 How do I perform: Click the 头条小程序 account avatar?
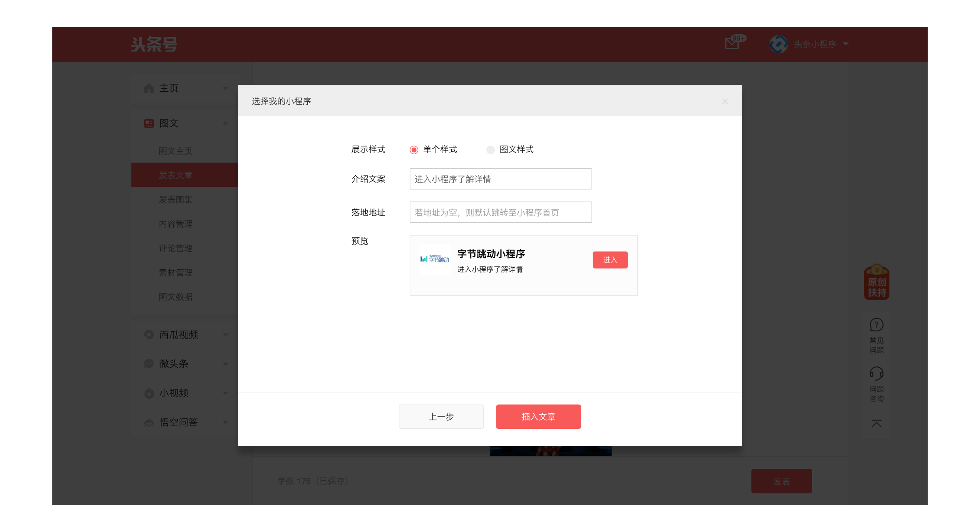[778, 44]
